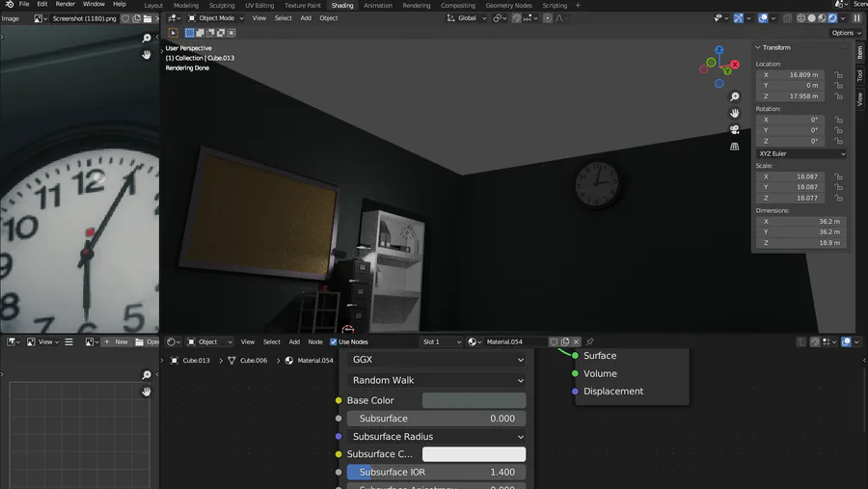Click New image button

tap(117, 341)
